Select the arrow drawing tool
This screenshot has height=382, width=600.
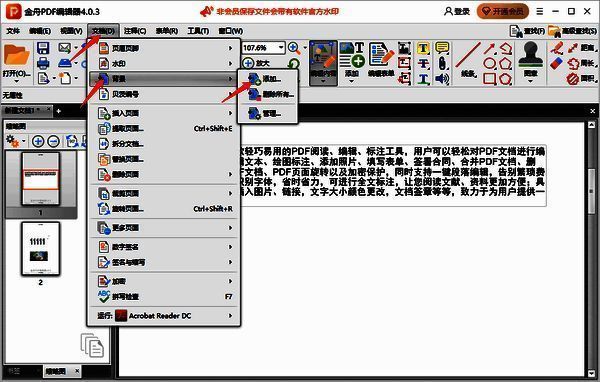(x=489, y=48)
